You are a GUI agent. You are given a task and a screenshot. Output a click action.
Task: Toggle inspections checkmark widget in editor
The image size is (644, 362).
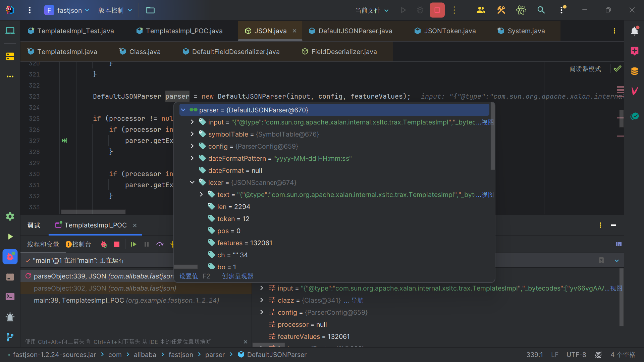[x=618, y=69]
